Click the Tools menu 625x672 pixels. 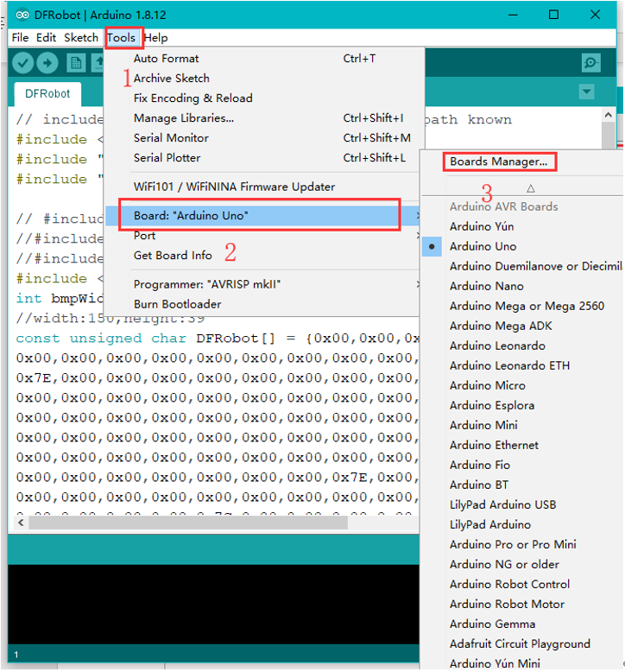click(x=121, y=38)
